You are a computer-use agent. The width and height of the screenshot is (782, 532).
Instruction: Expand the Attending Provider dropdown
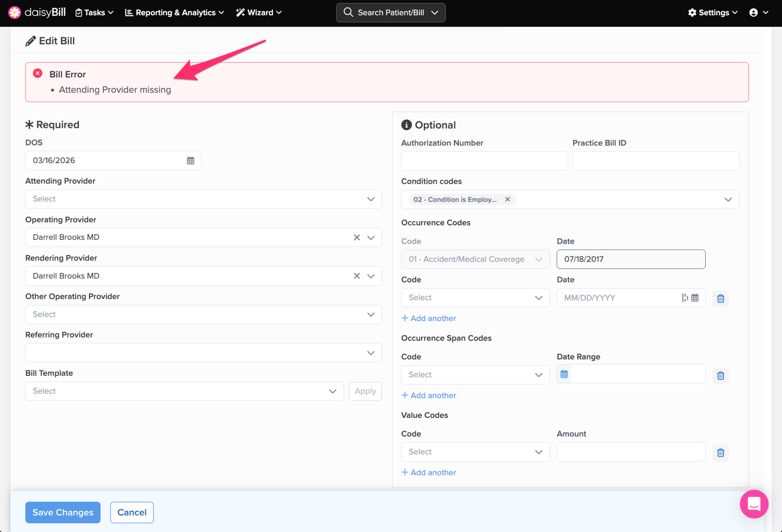click(x=203, y=199)
